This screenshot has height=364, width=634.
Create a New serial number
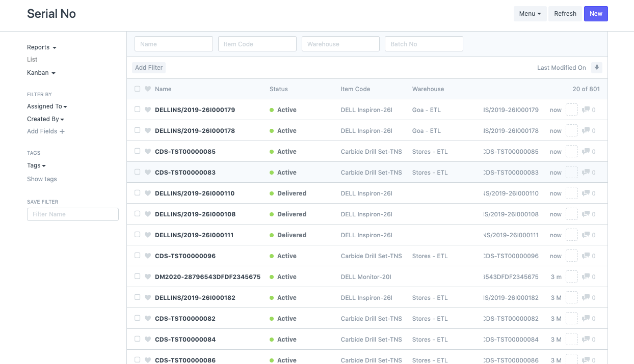click(596, 14)
